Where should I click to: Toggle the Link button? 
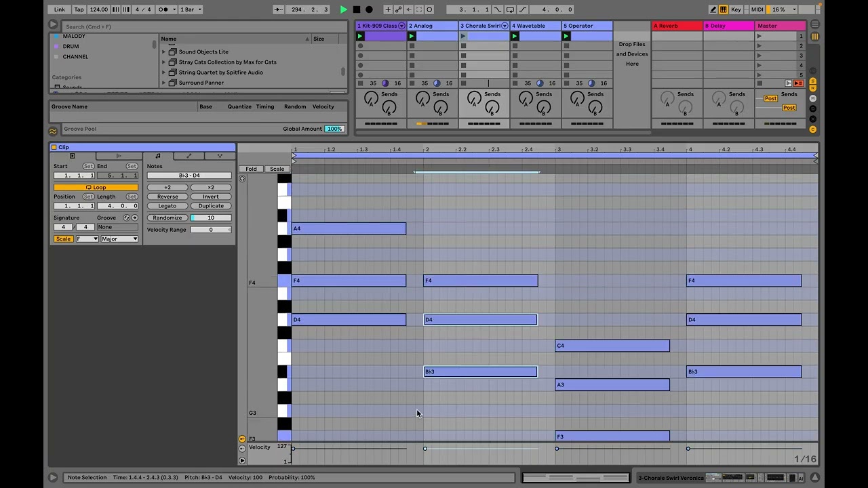(60, 9)
